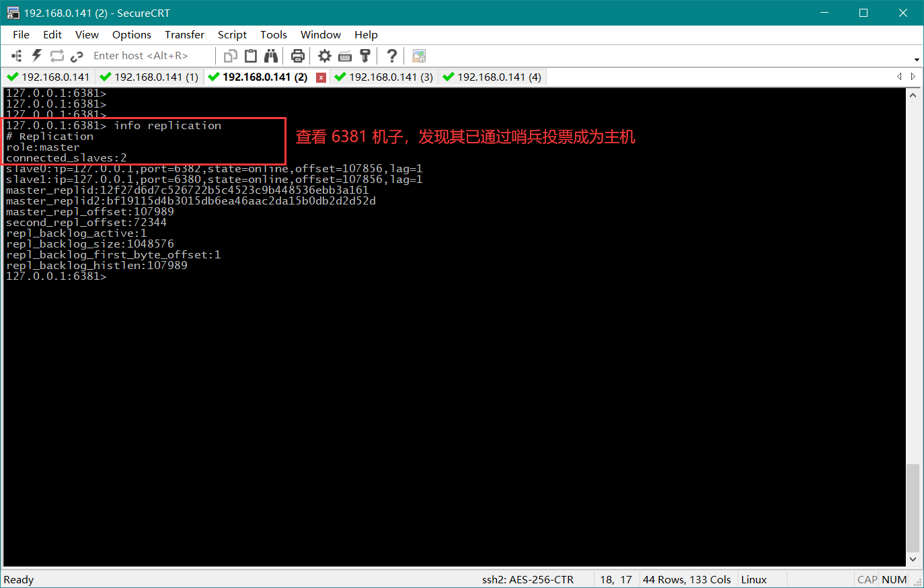Open the Session Manager icon
Image resolution: width=924 pixels, height=588 pixels.
(x=17, y=56)
